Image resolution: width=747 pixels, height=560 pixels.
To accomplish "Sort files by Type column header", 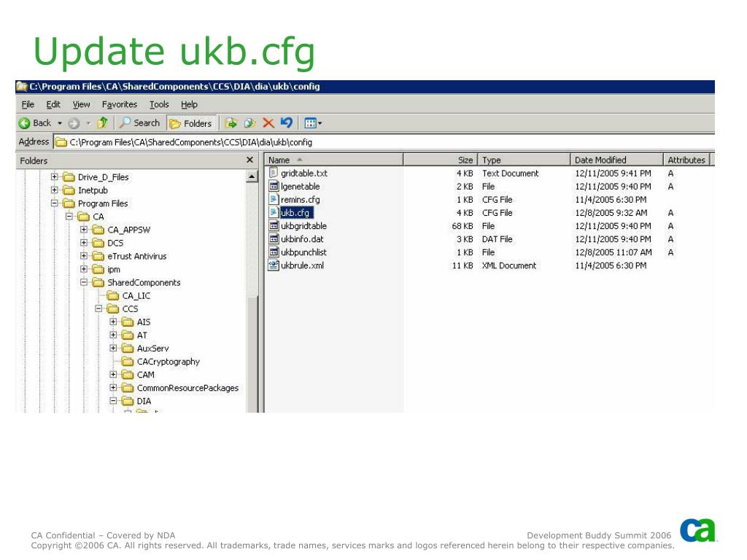I will click(524, 160).
